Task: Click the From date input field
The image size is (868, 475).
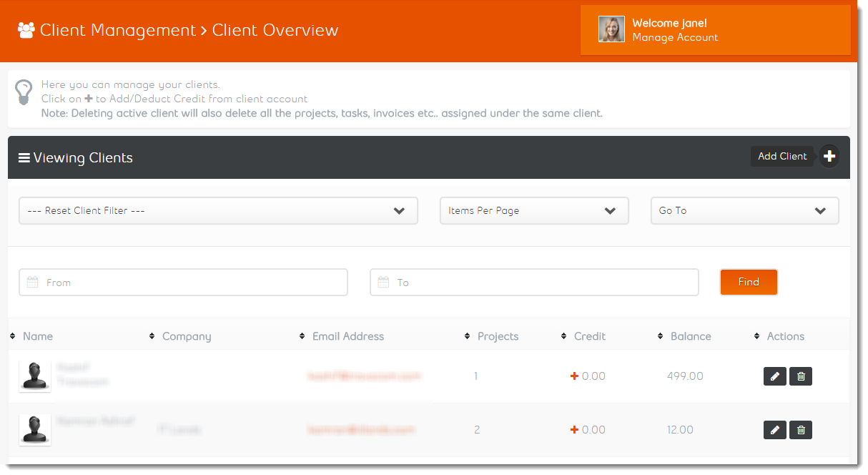Action: [x=183, y=283]
